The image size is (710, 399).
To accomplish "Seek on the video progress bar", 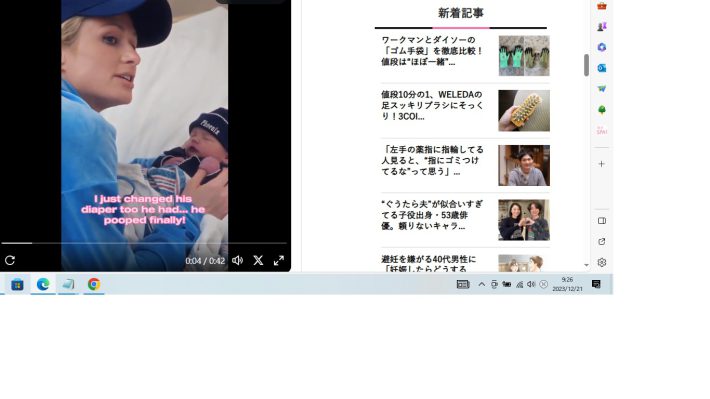I will (x=144, y=243).
